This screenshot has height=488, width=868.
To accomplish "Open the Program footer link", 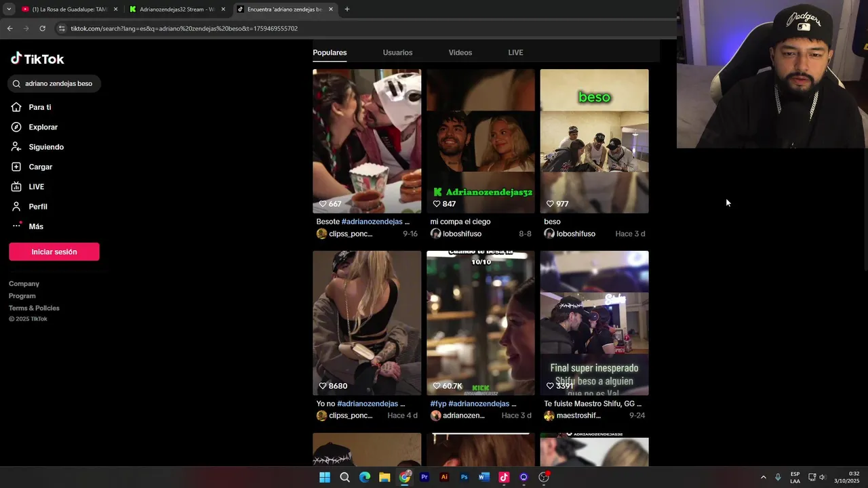I will point(22,296).
